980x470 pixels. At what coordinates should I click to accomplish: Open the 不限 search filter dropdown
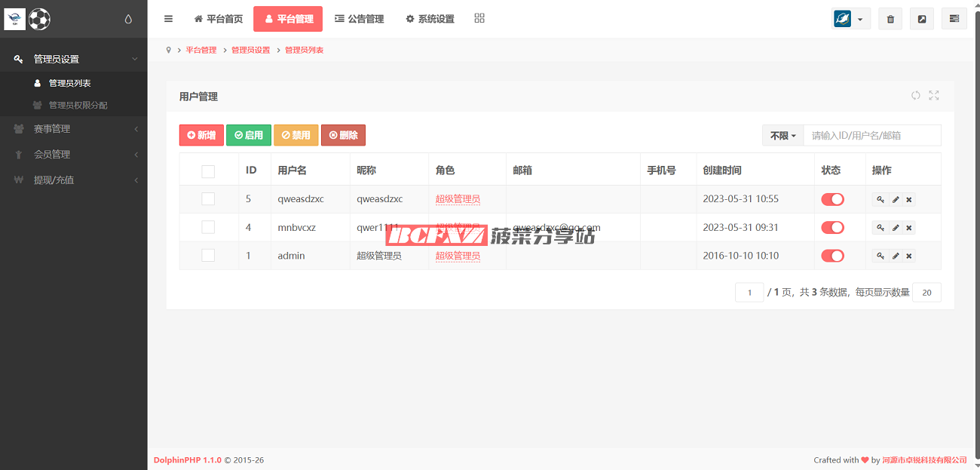tap(782, 136)
